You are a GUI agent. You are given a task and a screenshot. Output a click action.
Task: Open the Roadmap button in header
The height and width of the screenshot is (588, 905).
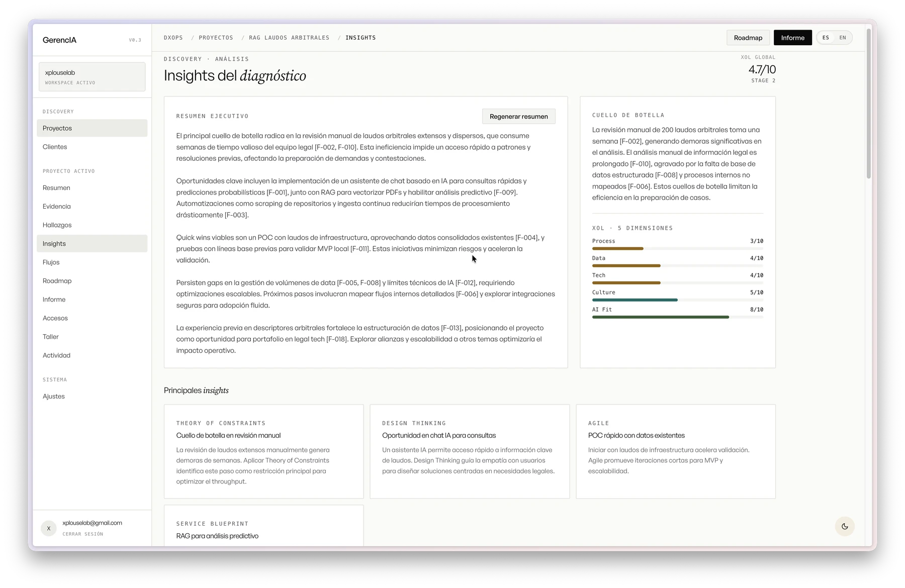pyautogui.click(x=748, y=38)
